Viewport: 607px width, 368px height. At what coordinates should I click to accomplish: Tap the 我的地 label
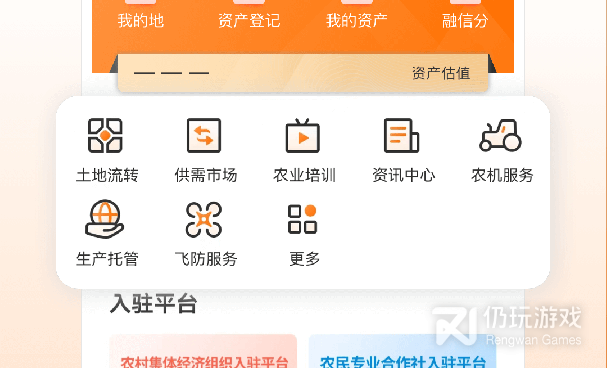click(141, 21)
